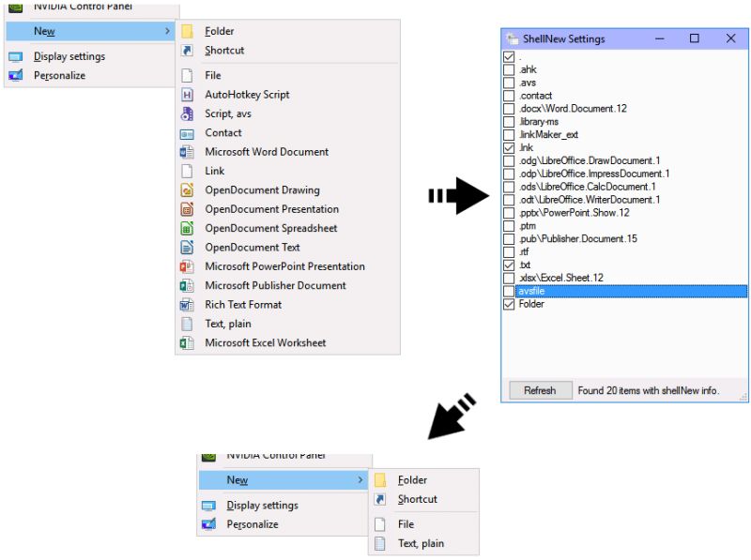
Task: Minimize the ShellNew Settings window
Action: [x=660, y=38]
